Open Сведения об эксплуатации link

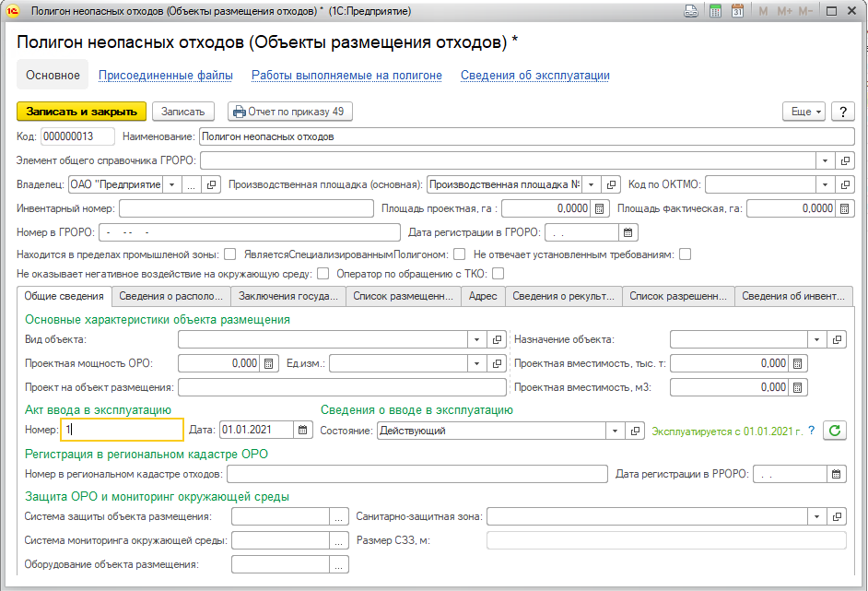coord(535,76)
